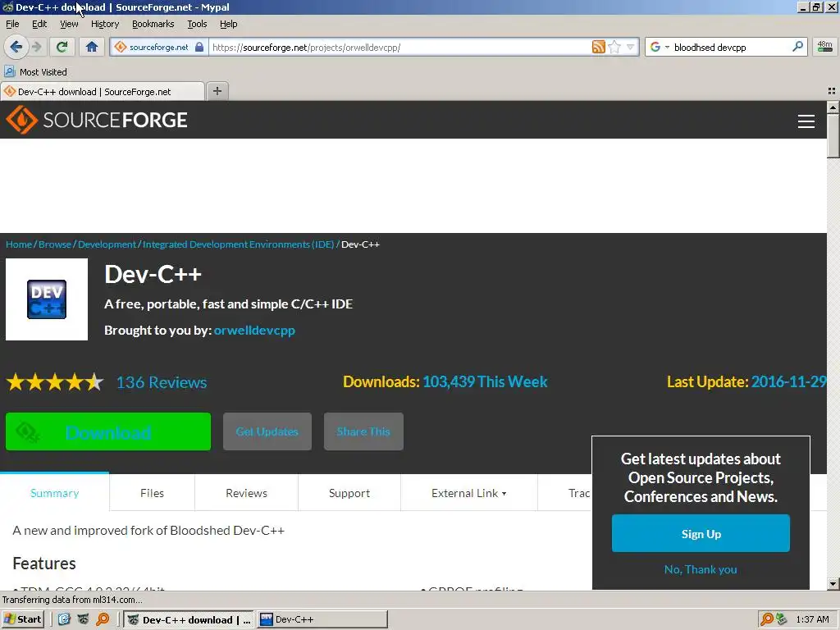Click the URL address bar field
Viewport: 840px width, 630px height.
point(400,47)
